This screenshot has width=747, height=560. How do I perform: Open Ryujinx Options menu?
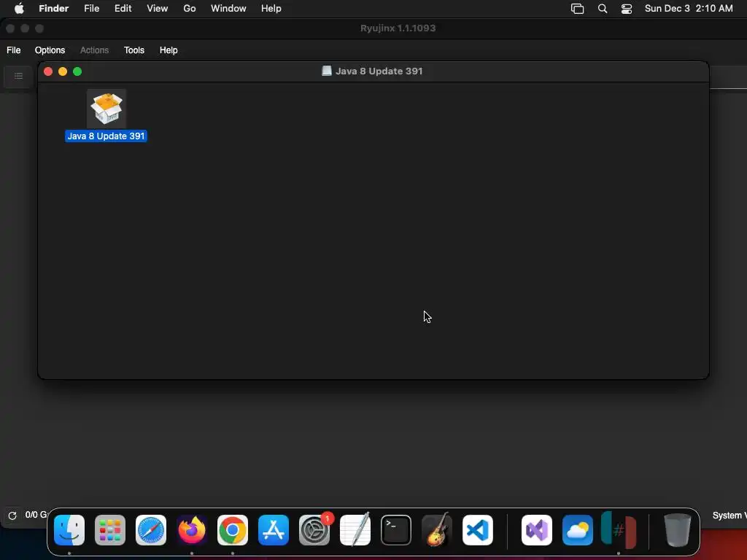point(50,50)
